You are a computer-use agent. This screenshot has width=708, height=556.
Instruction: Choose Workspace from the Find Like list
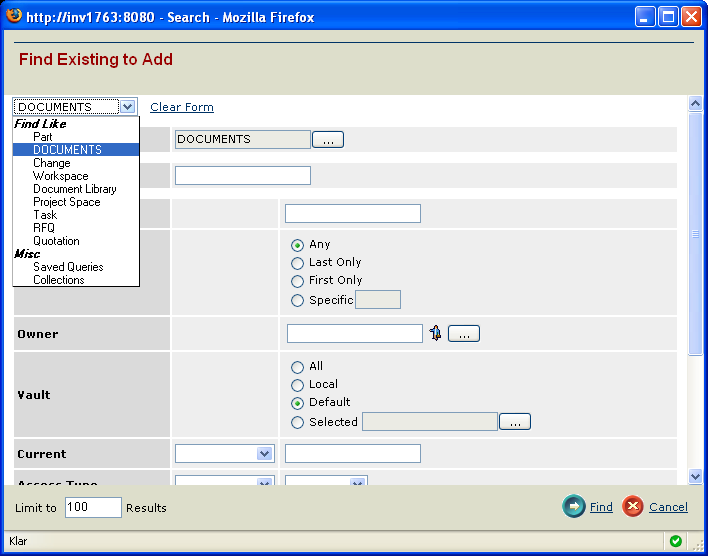(x=60, y=176)
